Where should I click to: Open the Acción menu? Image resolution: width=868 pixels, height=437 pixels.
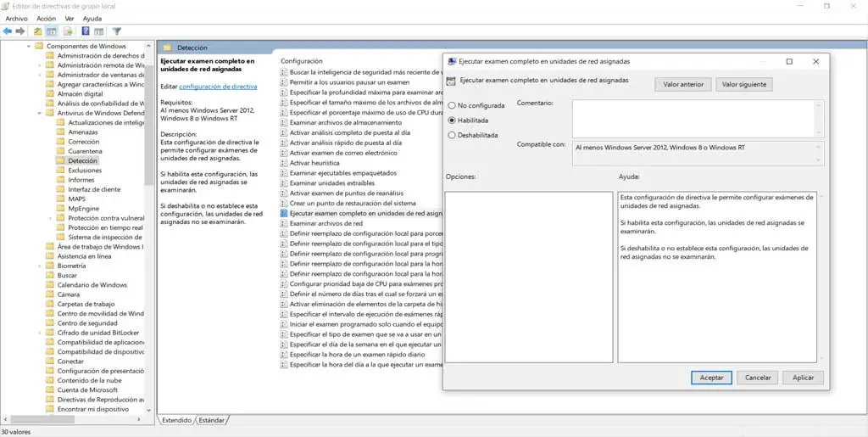point(47,19)
